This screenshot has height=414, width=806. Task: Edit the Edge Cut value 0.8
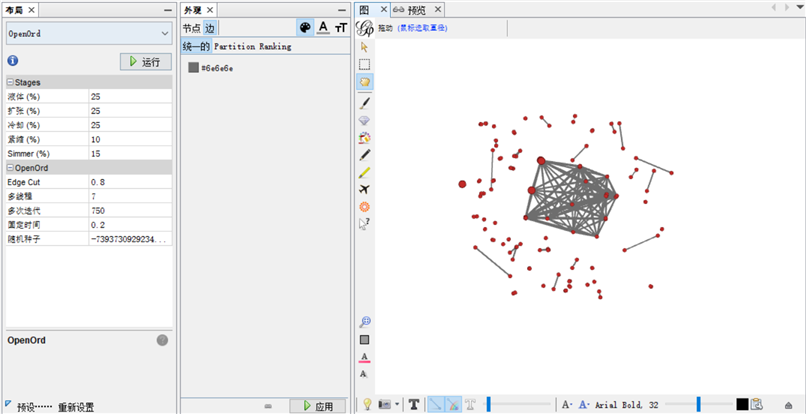(x=131, y=182)
